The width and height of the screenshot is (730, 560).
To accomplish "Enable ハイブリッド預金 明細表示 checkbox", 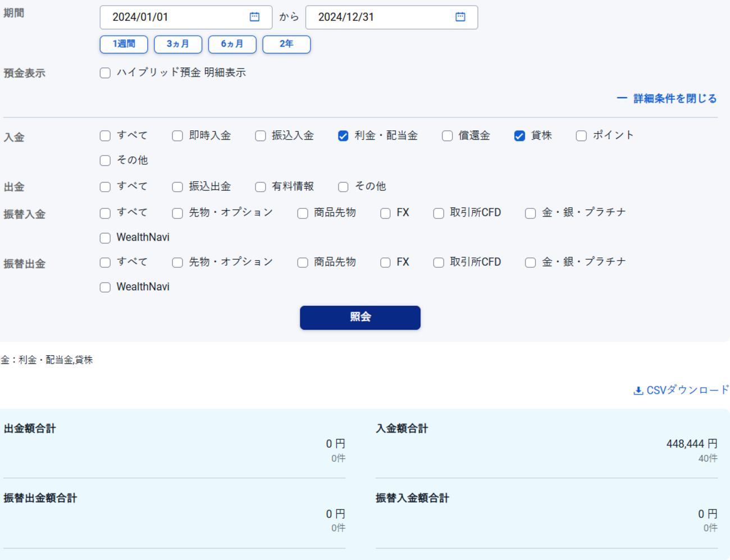I will 105,73.
